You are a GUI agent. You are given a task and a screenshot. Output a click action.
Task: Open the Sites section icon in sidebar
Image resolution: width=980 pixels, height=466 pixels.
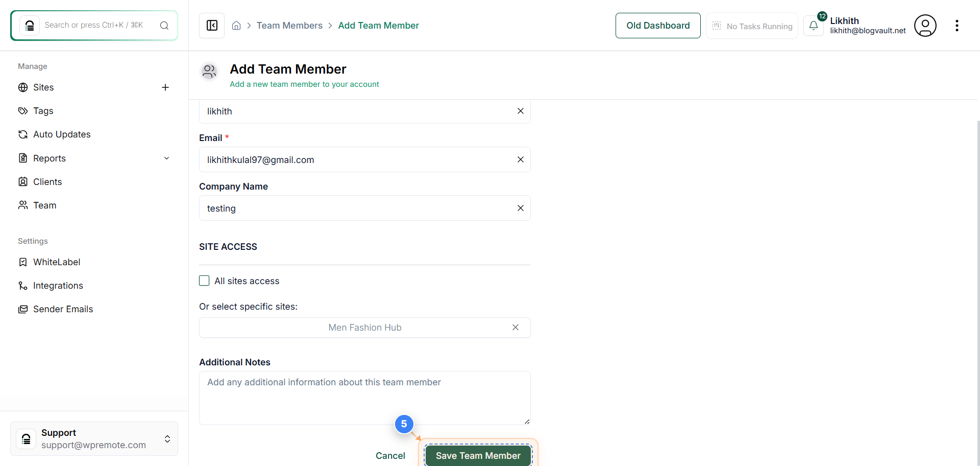22,87
